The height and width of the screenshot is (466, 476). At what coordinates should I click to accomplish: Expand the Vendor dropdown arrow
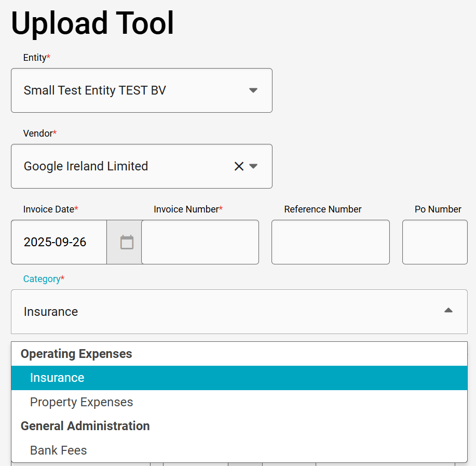[253, 166]
